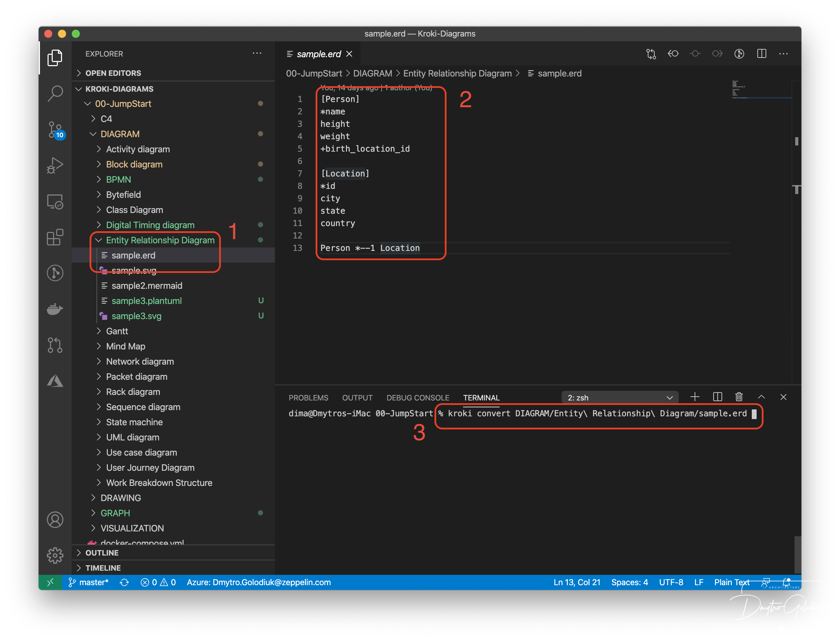Screen dimensions: 840x641
Task: Click the Compare changes icon in editor toolbar
Action: tap(651, 54)
